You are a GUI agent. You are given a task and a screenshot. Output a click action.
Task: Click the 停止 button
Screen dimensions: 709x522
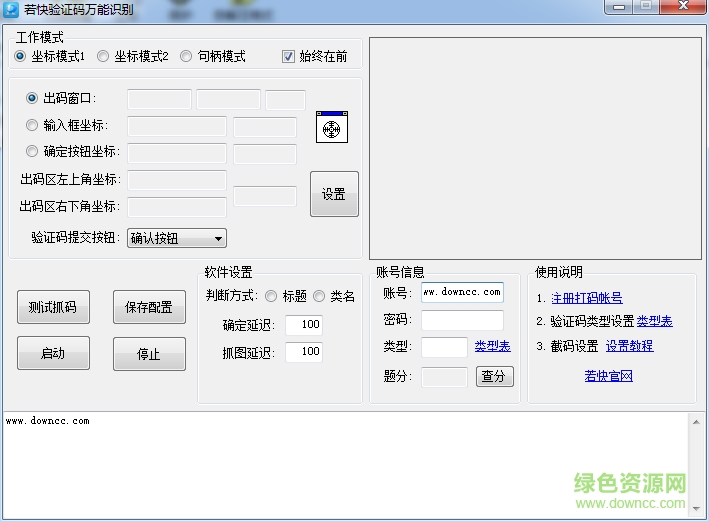tap(149, 354)
